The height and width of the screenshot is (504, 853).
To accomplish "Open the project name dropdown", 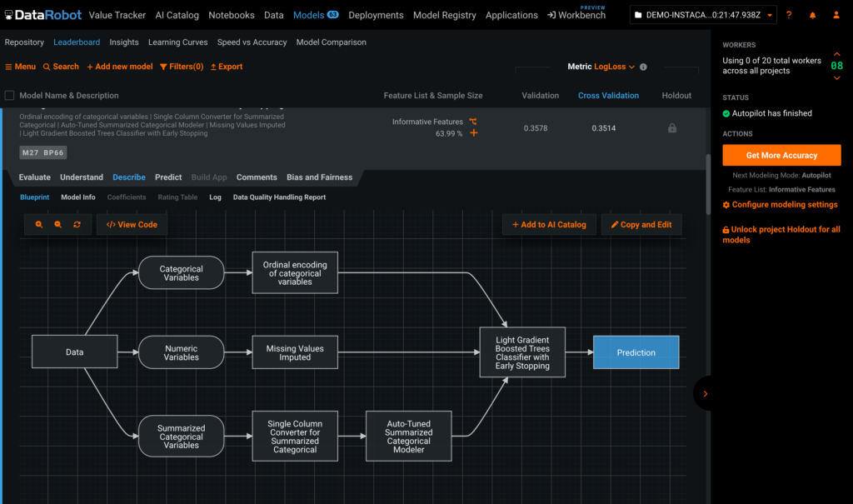I will coord(703,15).
